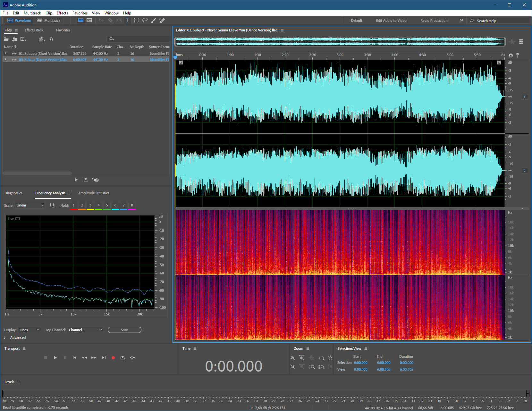The image size is (532, 411).
Task: Click Zoom In at In Point icon
Action: pos(311,367)
